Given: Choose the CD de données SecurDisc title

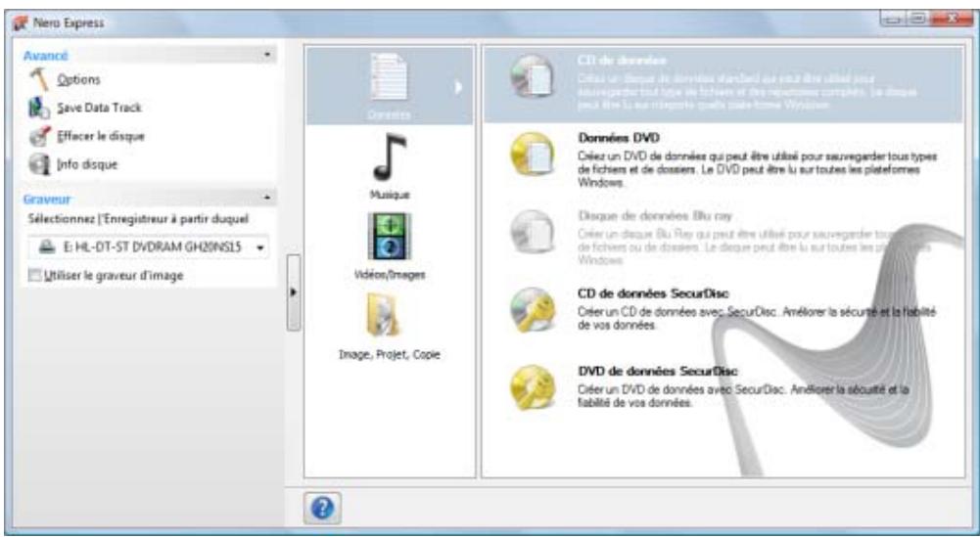Looking at the screenshot, I should point(653,293).
